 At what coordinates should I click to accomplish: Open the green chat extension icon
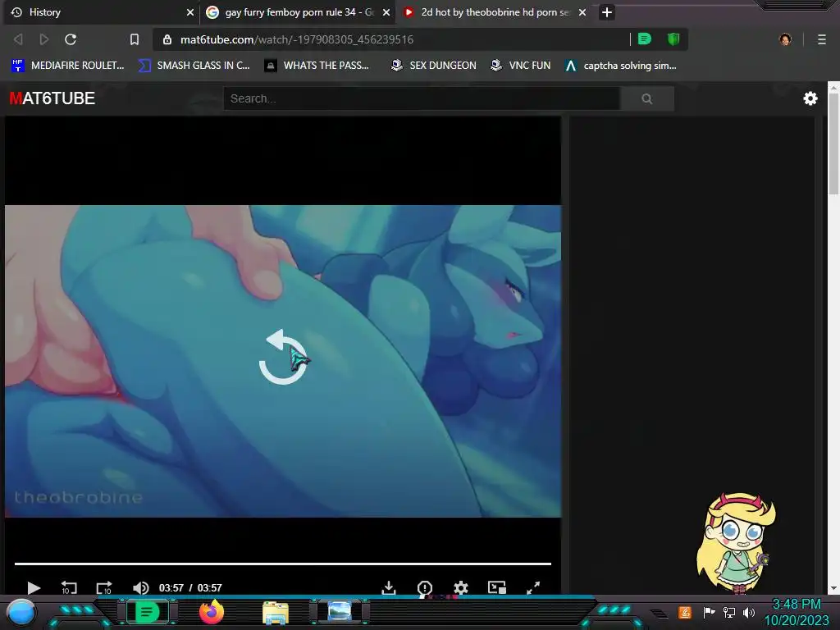(x=645, y=39)
